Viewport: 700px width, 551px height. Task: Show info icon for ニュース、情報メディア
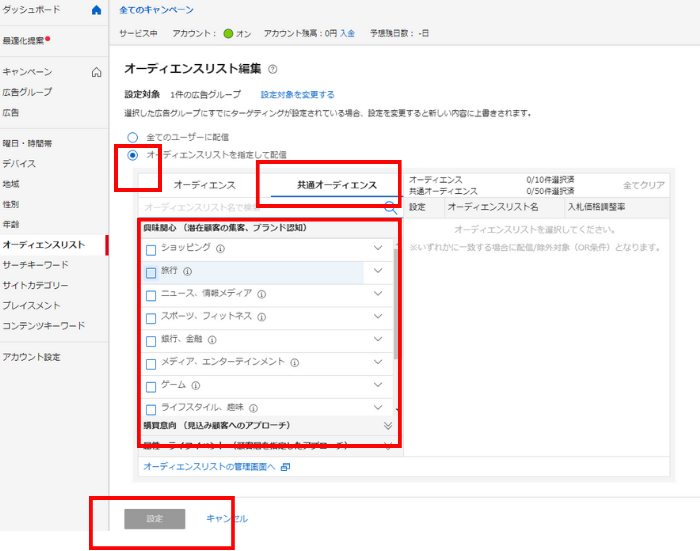click(262, 294)
